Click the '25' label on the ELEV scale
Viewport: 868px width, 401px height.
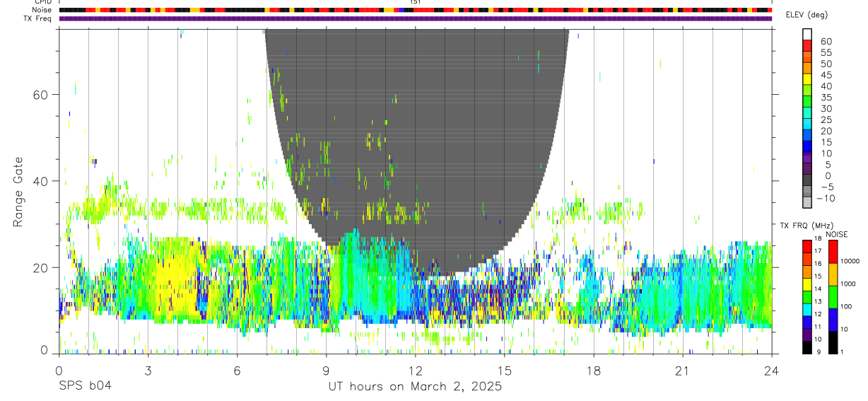click(x=826, y=120)
